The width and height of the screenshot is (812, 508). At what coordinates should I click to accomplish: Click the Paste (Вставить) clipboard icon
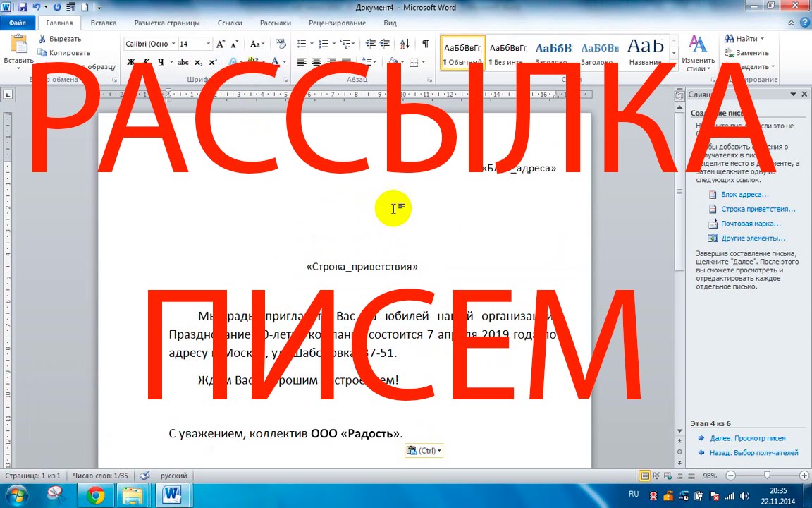tap(18, 44)
